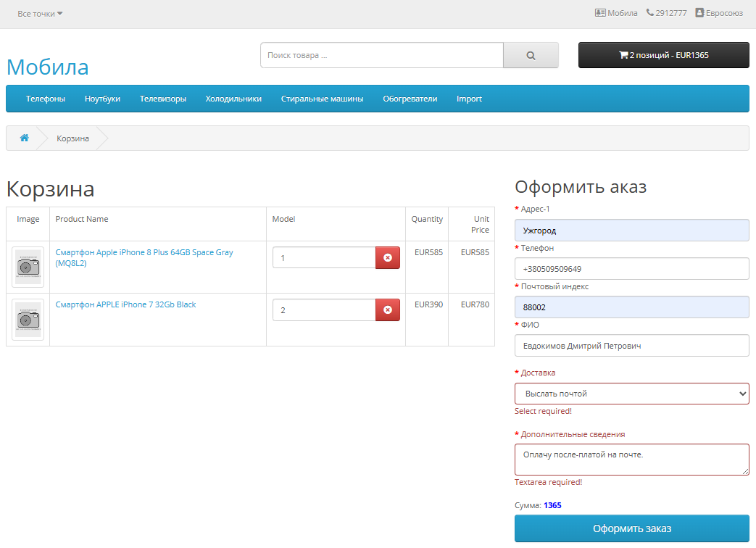Click the Поиск товара search field
756x548 pixels.
381,55
